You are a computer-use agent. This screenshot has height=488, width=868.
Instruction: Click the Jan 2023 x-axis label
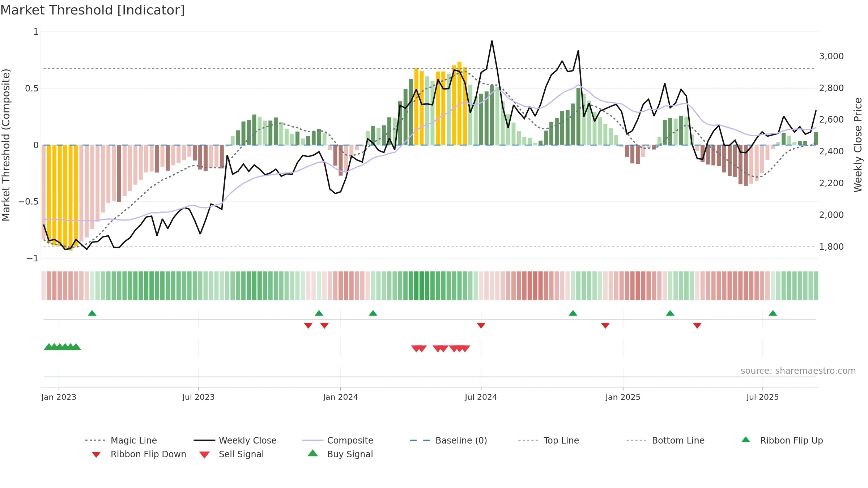coord(59,397)
